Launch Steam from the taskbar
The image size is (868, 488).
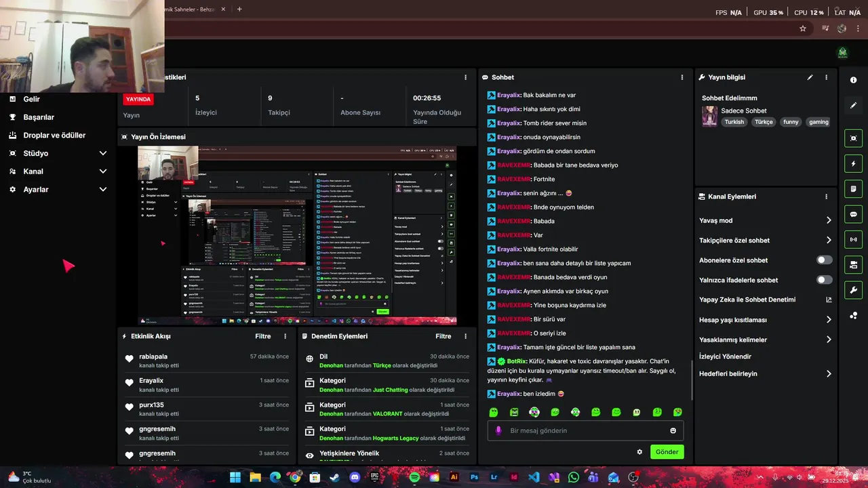(335, 477)
